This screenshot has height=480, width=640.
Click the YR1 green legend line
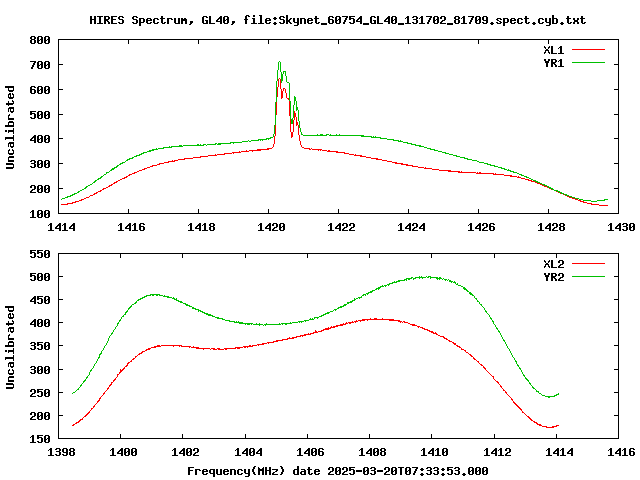point(588,63)
